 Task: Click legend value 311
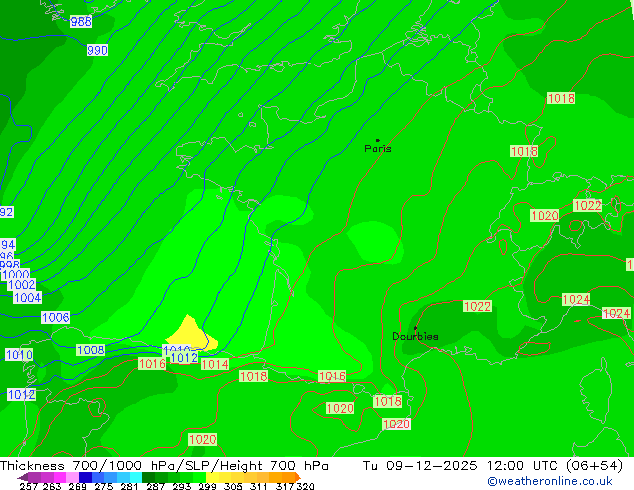pyautogui.click(x=258, y=486)
